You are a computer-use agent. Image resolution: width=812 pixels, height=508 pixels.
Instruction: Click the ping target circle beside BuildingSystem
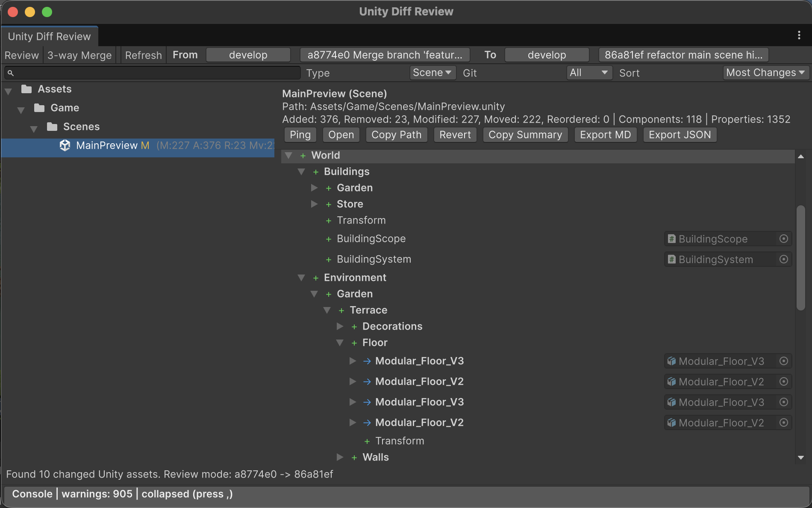[x=784, y=259]
